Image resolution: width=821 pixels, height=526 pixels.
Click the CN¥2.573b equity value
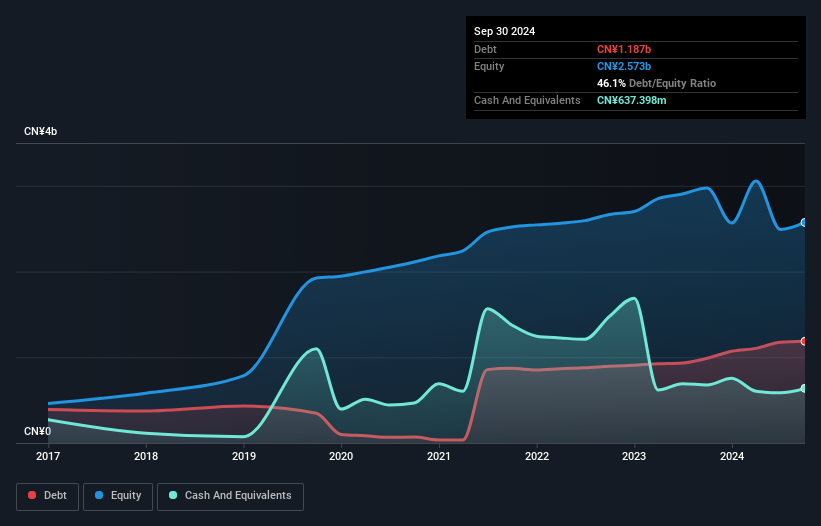pos(624,66)
